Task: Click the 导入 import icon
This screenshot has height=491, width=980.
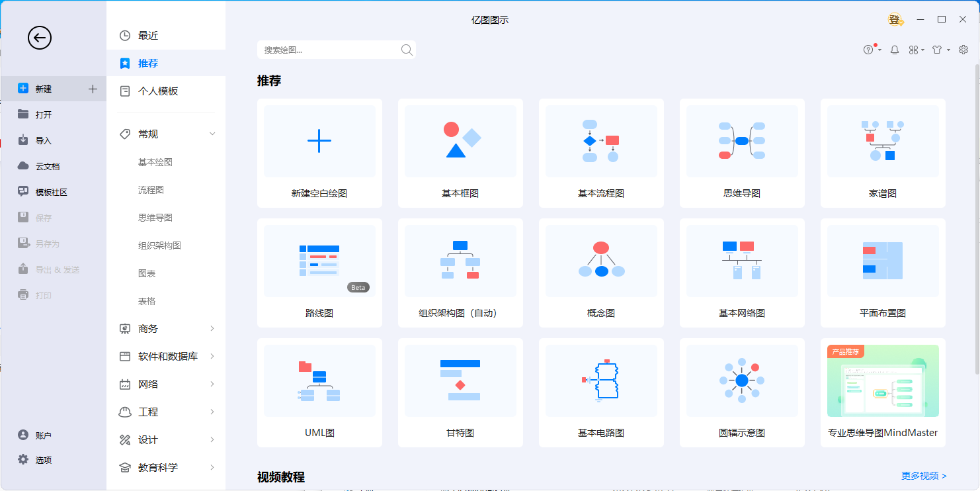Action: pyautogui.click(x=40, y=140)
